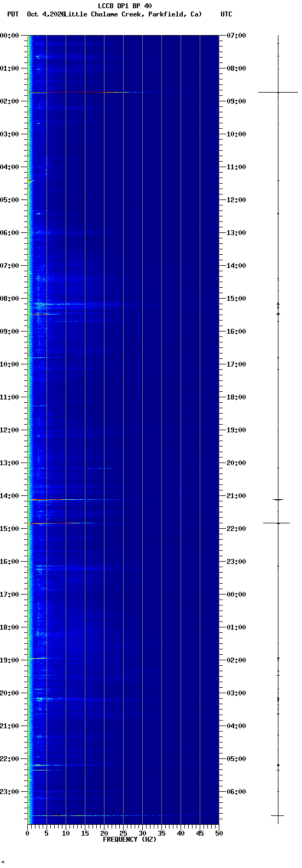Click the UTC time label "13:00"
Viewport: 302px width, 868px height.
click(x=236, y=233)
